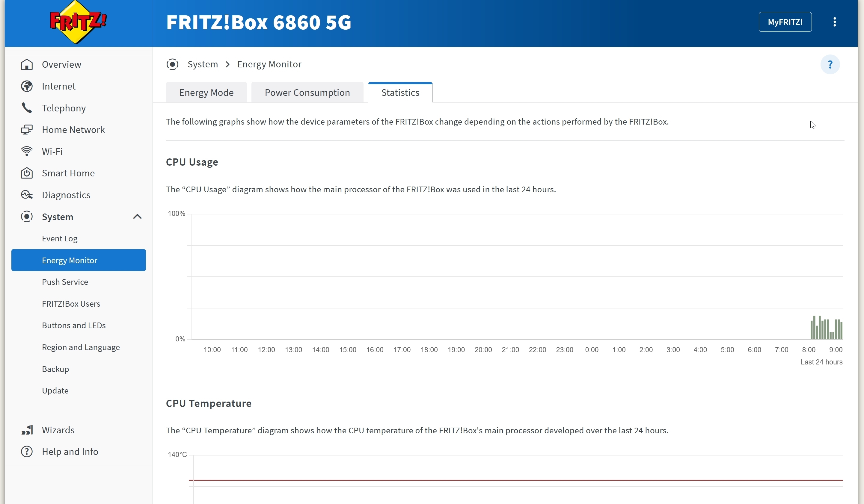This screenshot has height=504, width=864.
Task: Click the Internet globe icon
Action: [x=27, y=86]
